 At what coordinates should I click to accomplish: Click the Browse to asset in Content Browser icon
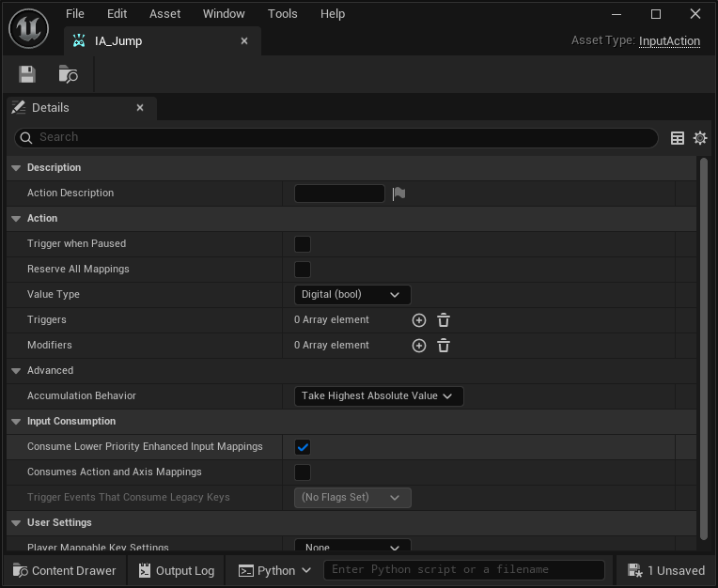click(68, 74)
